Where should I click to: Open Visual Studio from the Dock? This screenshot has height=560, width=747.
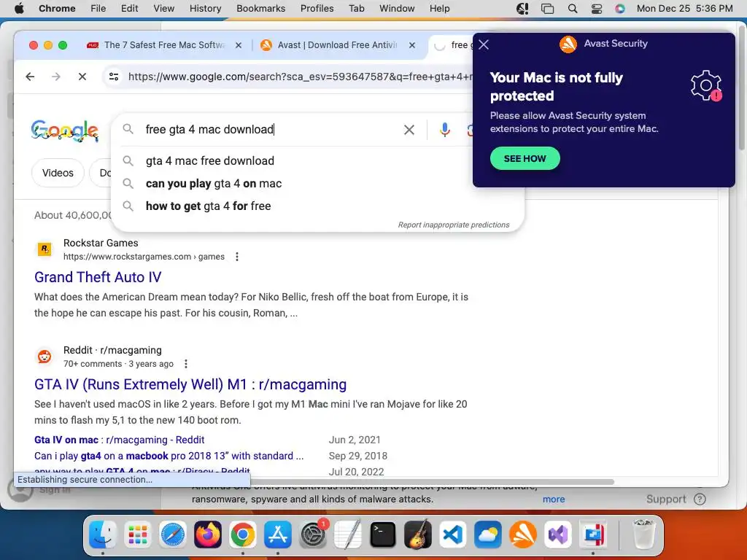[558, 534]
